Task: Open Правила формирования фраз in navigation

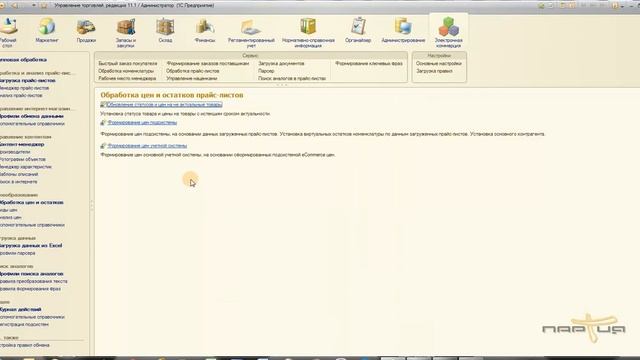Action: click(31, 289)
